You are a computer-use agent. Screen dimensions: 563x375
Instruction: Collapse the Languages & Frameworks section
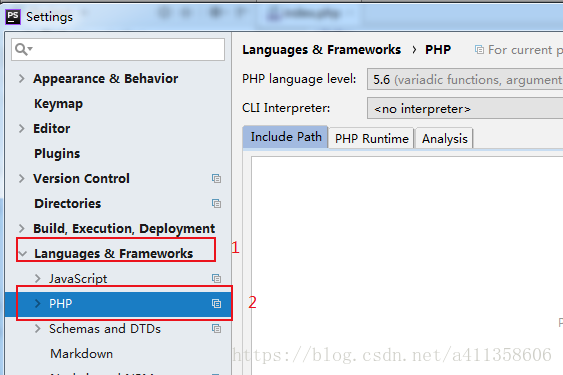[23, 254]
